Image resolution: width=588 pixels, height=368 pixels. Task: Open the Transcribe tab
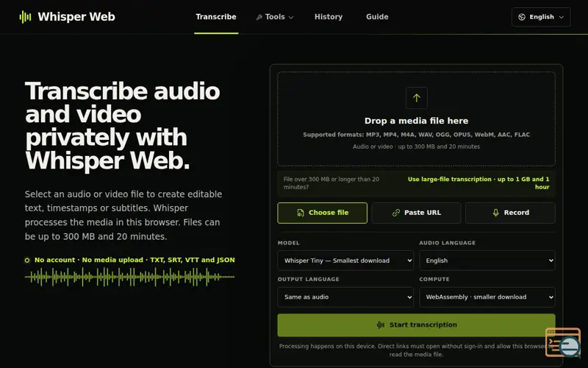pos(216,17)
